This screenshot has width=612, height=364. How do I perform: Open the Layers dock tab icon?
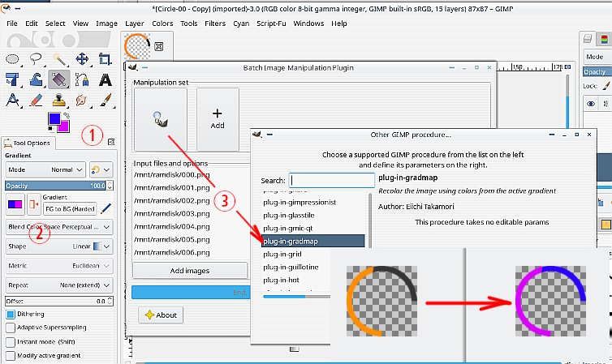click(588, 39)
